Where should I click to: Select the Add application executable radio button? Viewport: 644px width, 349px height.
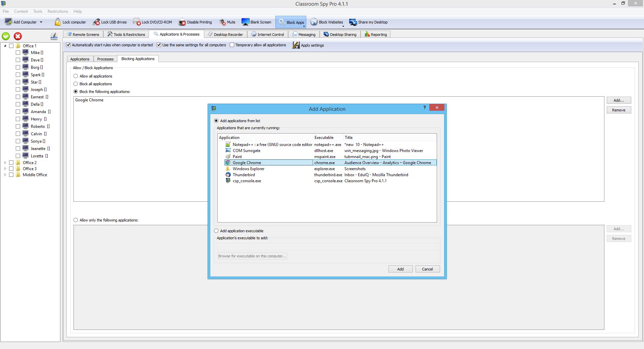216,231
